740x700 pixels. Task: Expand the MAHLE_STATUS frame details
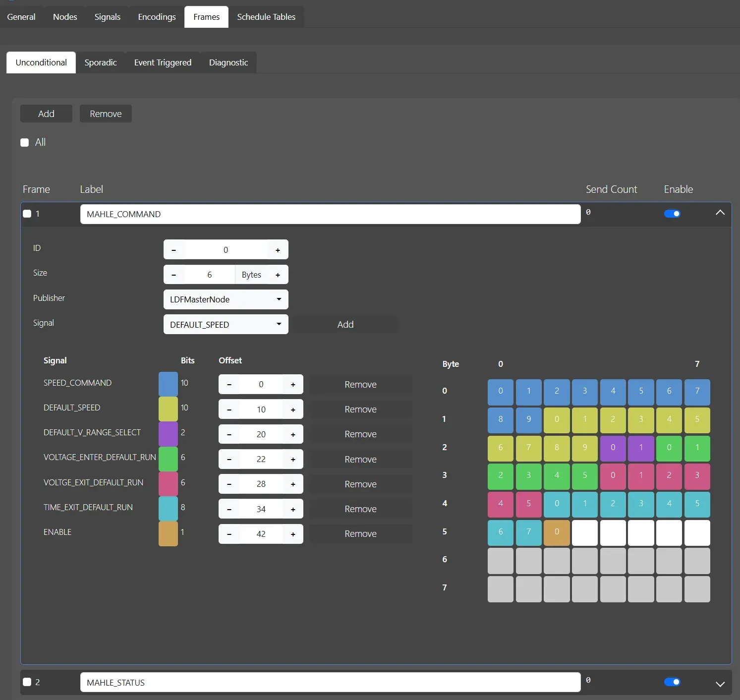(720, 684)
